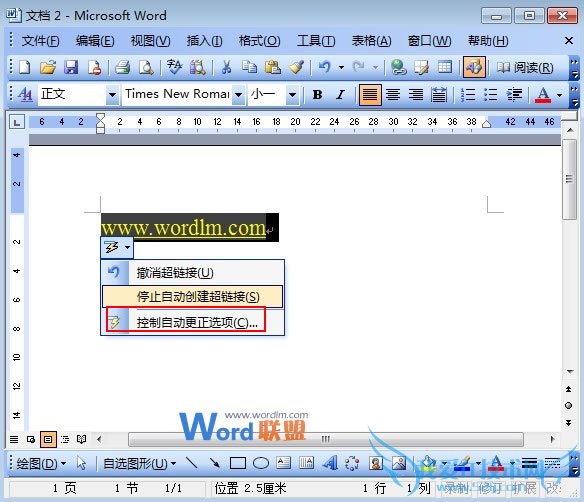Open print preview magnifier icon
Screen dimensions: 584x502
click(146, 67)
